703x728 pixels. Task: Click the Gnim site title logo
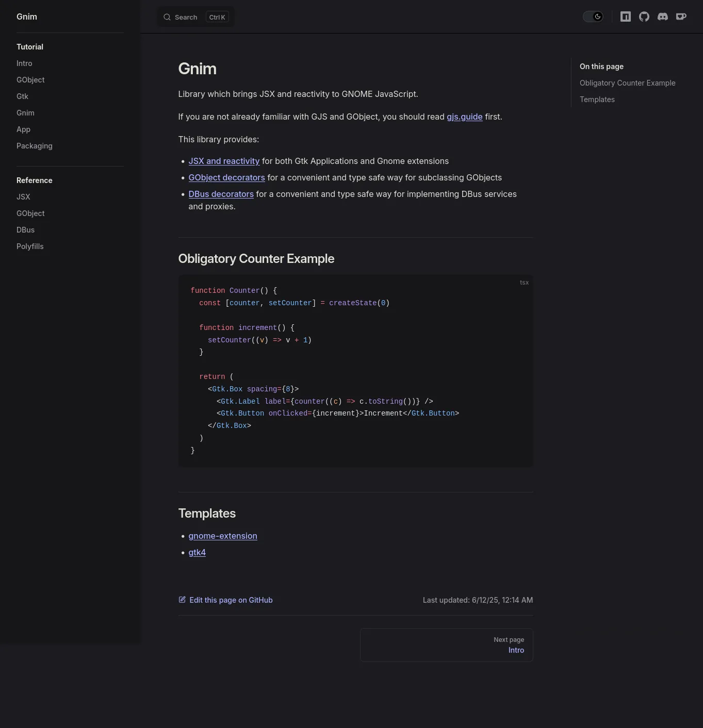point(27,16)
